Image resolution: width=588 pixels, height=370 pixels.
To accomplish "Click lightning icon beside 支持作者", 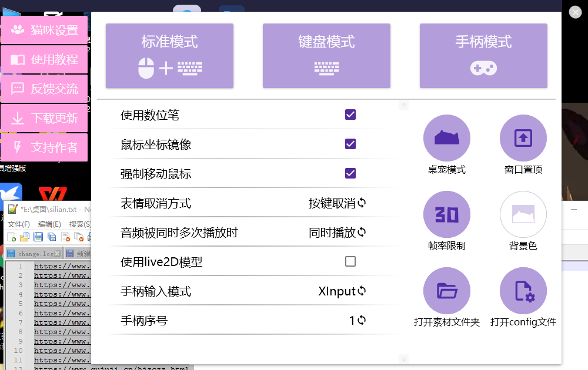I will click(17, 147).
